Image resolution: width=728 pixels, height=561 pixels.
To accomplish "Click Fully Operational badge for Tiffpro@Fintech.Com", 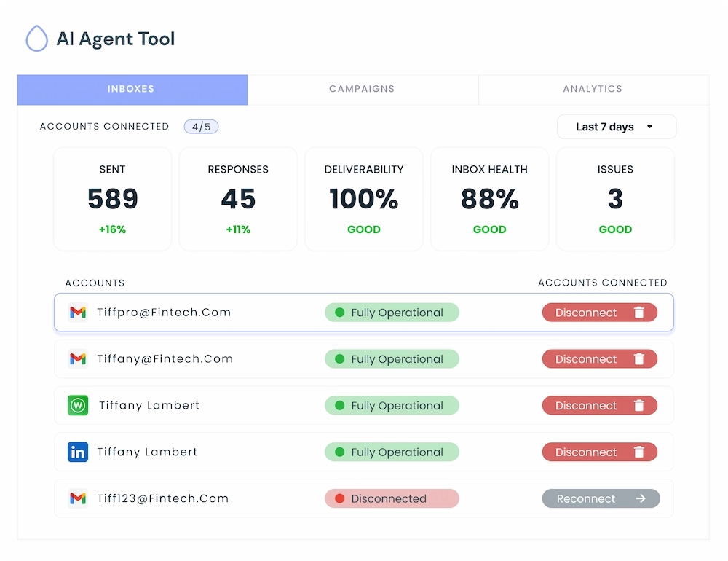I will (x=392, y=313).
